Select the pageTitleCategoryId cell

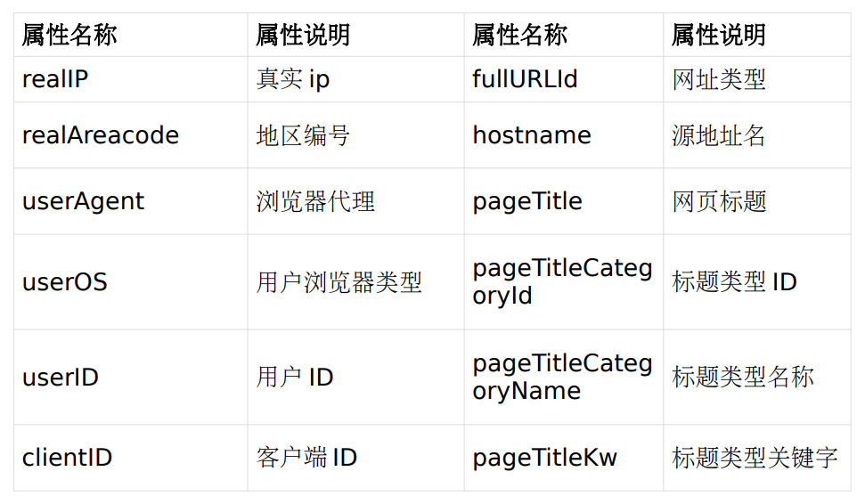(561, 282)
